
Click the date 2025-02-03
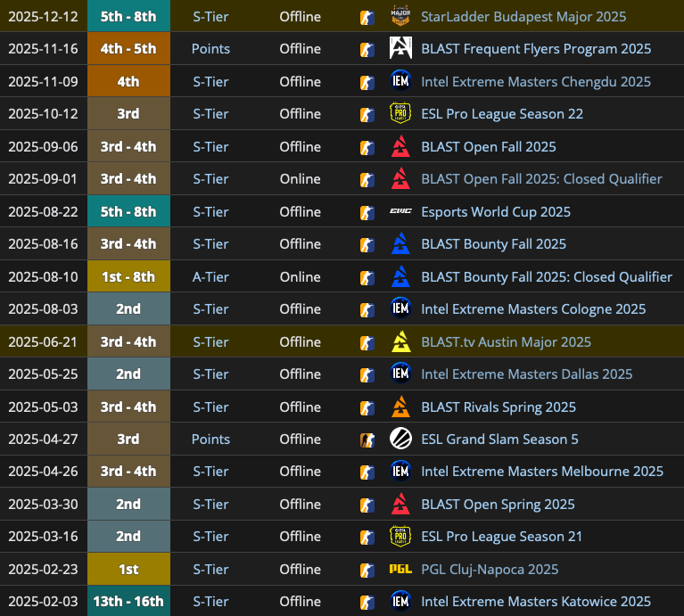pyautogui.click(x=43, y=602)
